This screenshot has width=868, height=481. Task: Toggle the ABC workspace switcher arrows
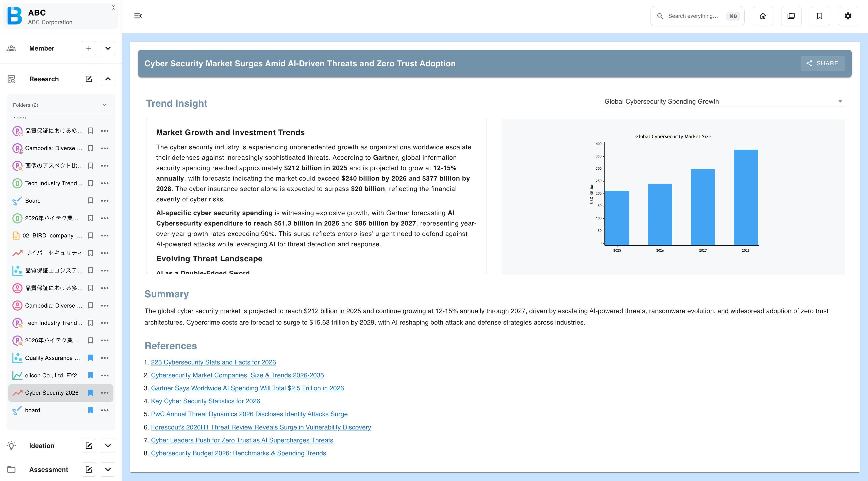coord(113,7)
